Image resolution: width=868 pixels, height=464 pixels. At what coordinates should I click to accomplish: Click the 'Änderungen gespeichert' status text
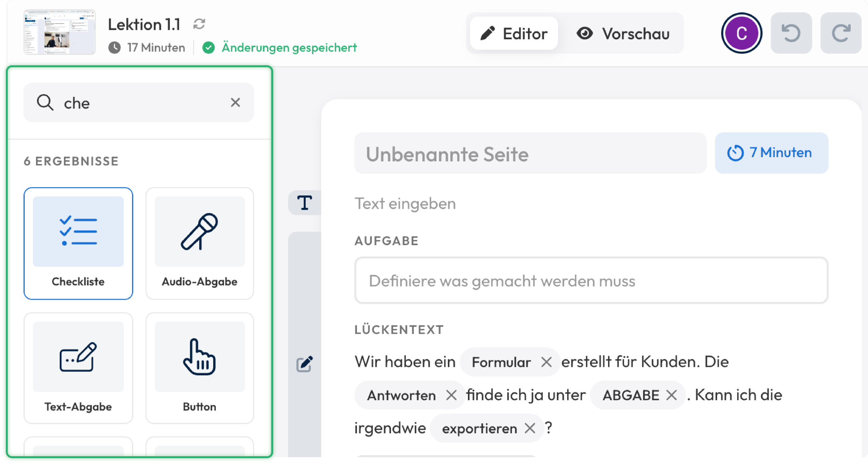(289, 47)
